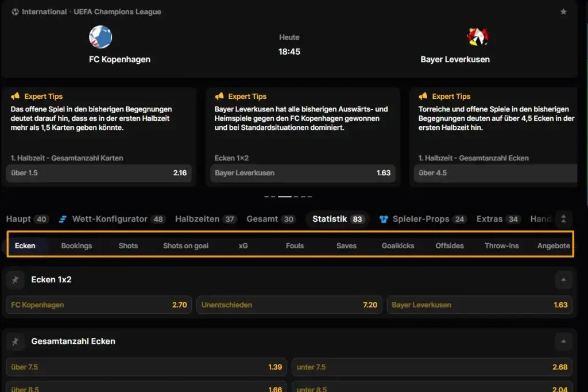The width and height of the screenshot is (588, 392).
Task: Bet on FC Kopenhagen at 2.70
Action: (x=99, y=305)
